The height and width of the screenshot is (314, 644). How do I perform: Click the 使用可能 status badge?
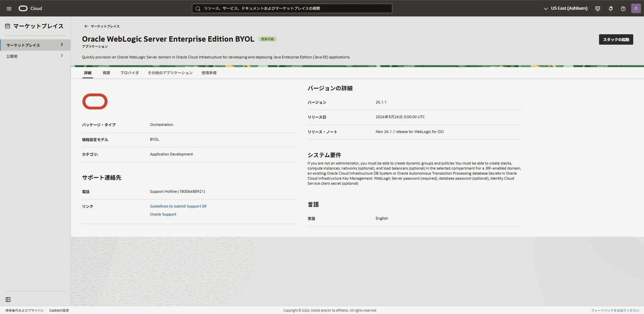[x=267, y=39]
